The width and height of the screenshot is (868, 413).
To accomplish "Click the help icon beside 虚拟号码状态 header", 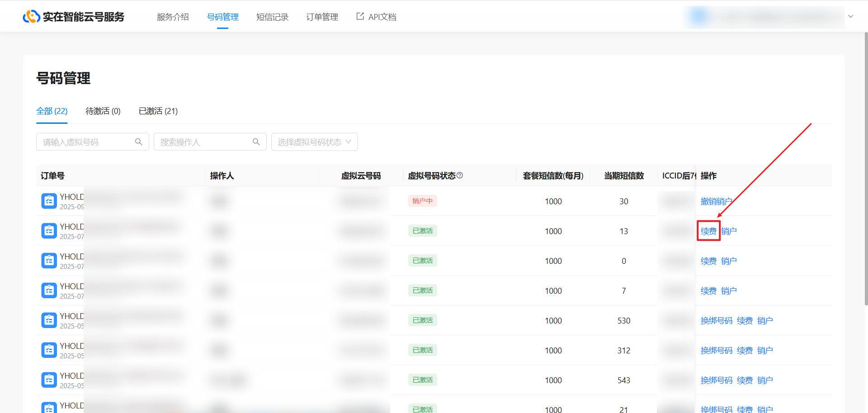I will pyautogui.click(x=460, y=175).
